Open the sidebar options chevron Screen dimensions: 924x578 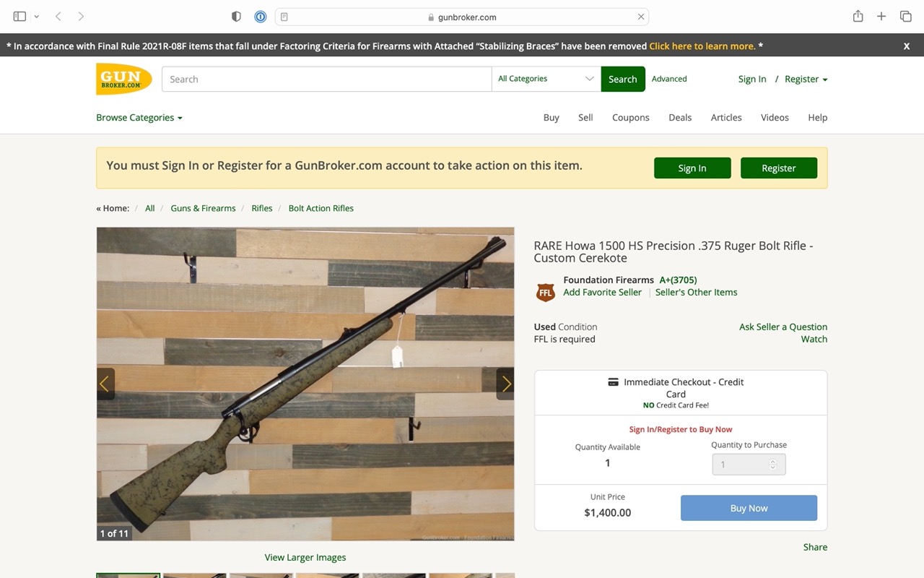coord(36,17)
